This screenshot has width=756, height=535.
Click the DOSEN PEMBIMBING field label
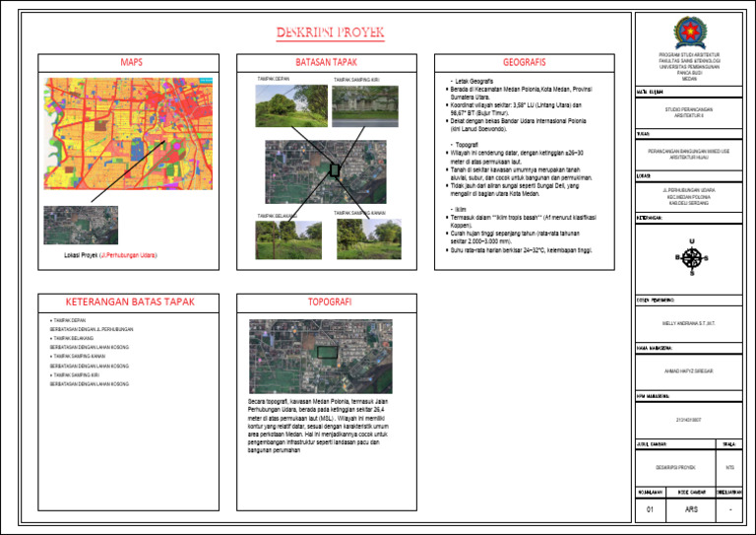(x=656, y=301)
